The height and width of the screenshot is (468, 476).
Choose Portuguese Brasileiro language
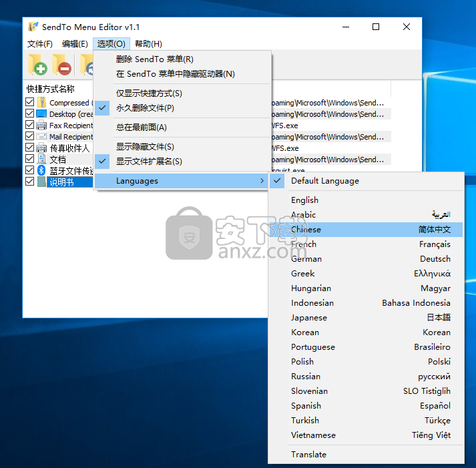(x=366, y=347)
